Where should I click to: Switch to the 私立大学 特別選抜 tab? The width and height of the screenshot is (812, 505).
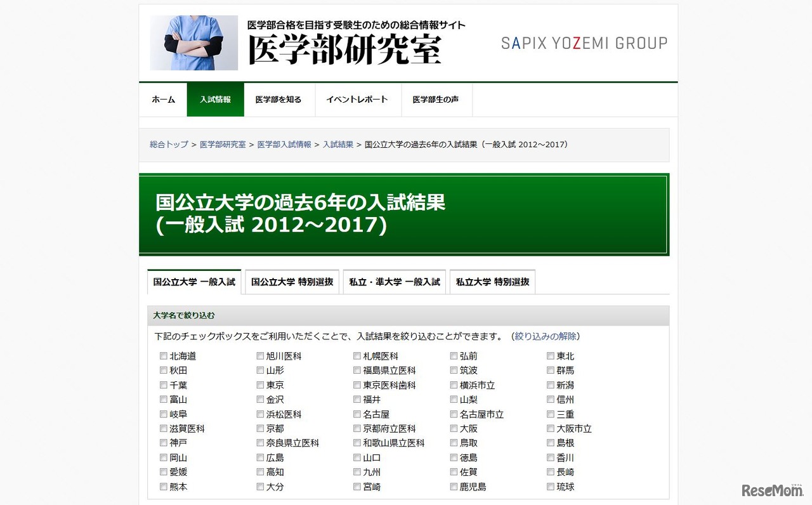pos(492,282)
